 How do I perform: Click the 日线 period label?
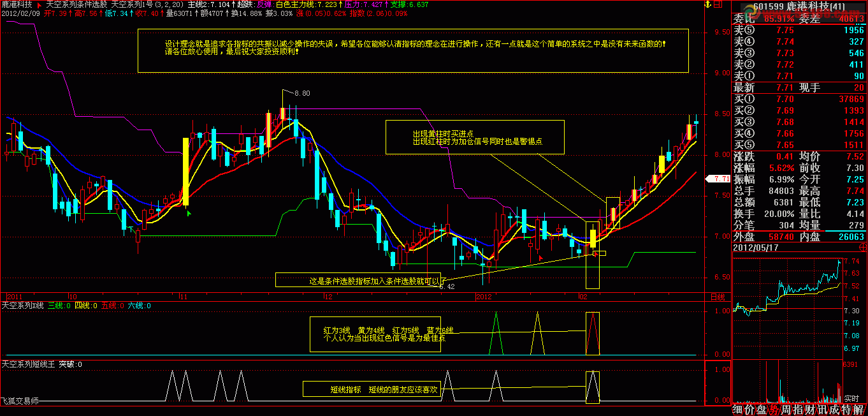(x=717, y=297)
